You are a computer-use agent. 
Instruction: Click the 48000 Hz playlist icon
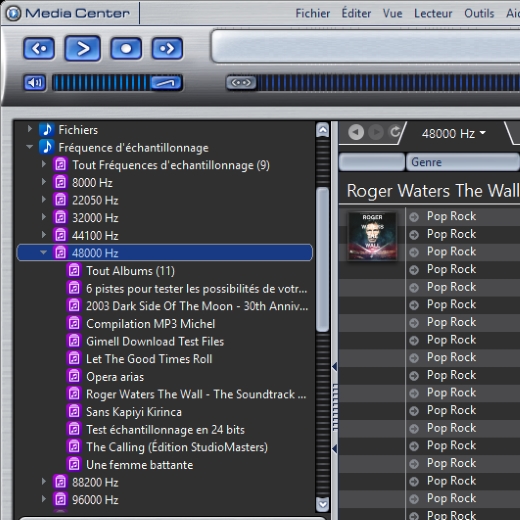point(60,253)
